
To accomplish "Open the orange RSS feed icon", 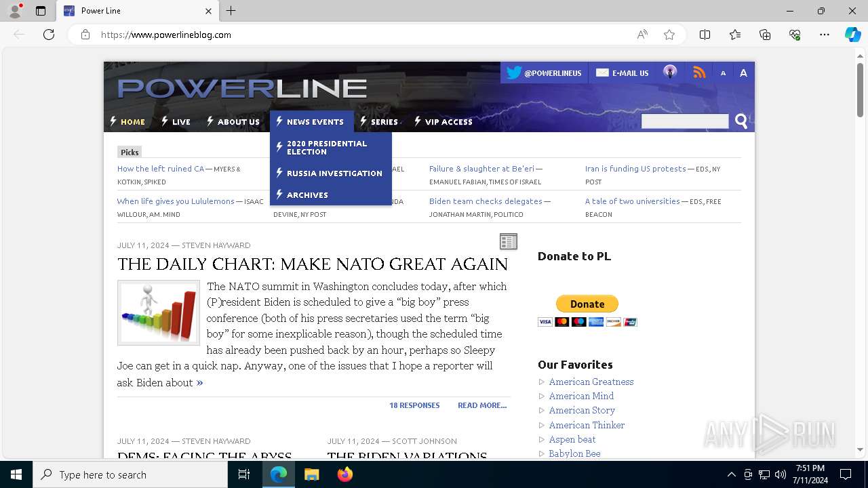I will pyautogui.click(x=699, y=73).
